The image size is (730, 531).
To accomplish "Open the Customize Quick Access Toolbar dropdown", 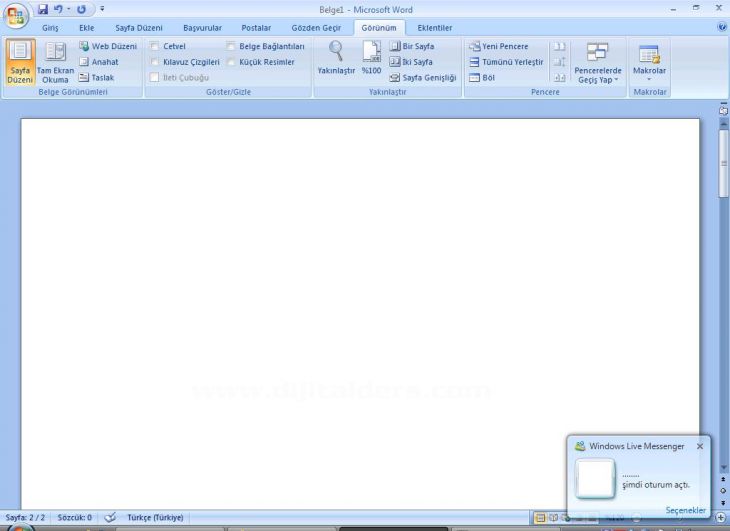I will tap(102, 9).
